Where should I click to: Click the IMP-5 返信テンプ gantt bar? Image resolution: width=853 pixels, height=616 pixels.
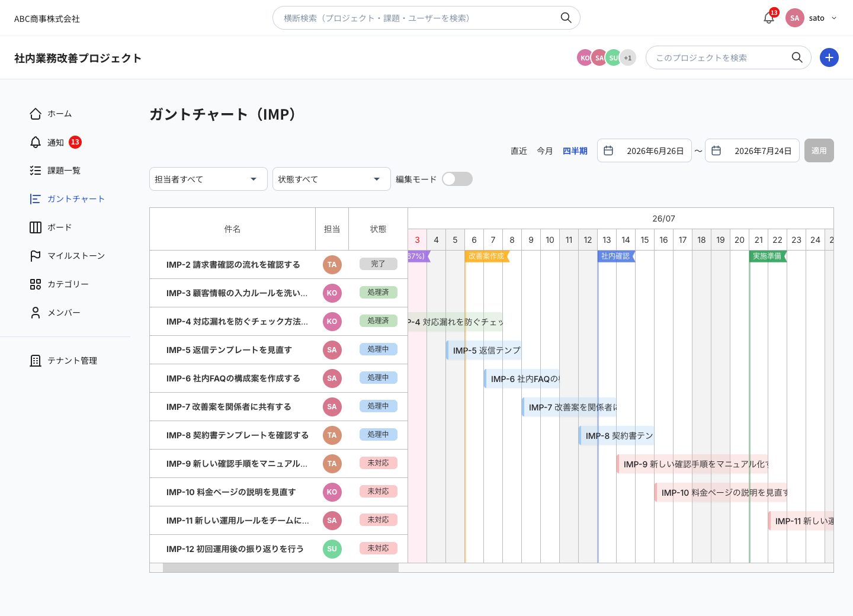click(484, 351)
